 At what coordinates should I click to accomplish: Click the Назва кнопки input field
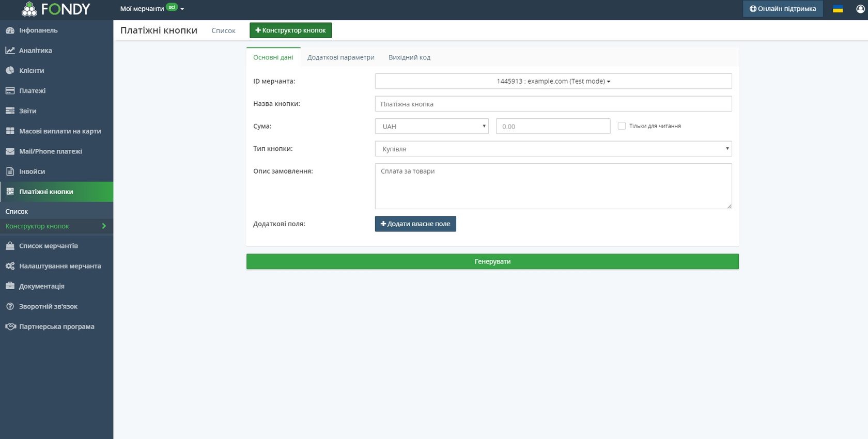pos(553,104)
